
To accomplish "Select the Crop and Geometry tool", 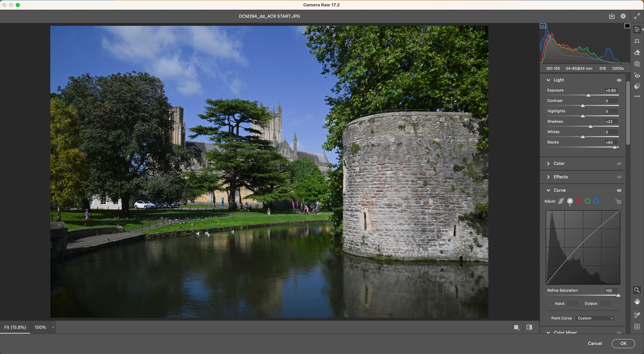I will point(637,41).
